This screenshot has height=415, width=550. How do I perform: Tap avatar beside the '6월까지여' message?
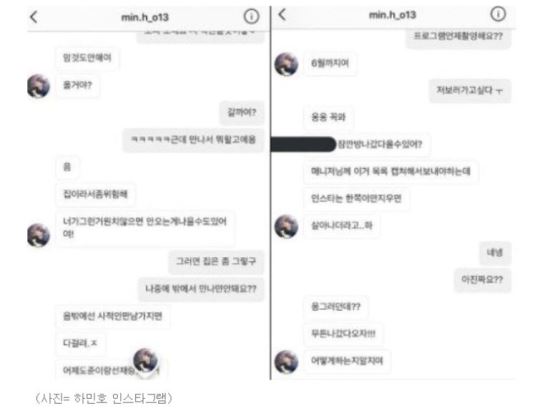[286, 64]
